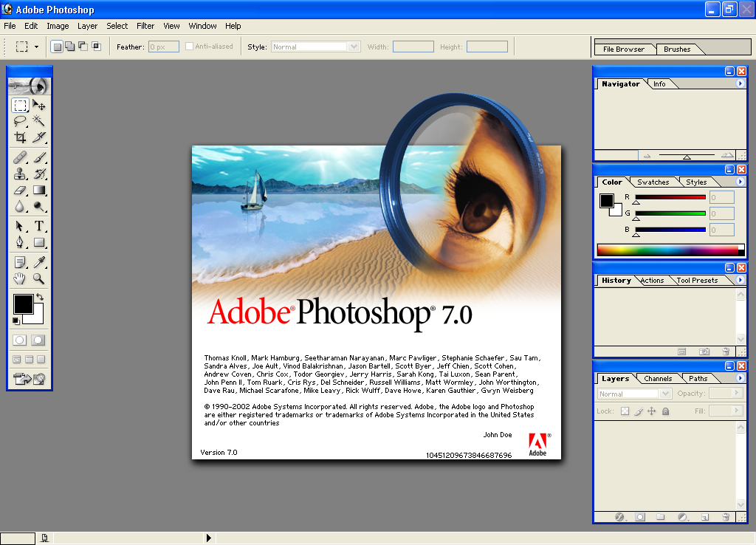Select the Eraser tool
Viewport: 756px width, 545px height.
pyautogui.click(x=20, y=190)
